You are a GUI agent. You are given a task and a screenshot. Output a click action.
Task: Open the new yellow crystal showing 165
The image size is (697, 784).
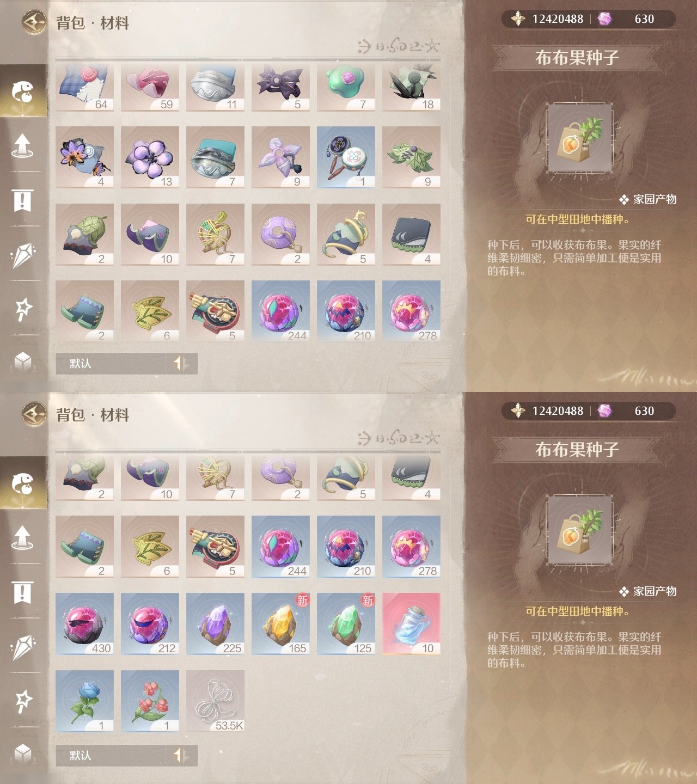click(x=280, y=624)
